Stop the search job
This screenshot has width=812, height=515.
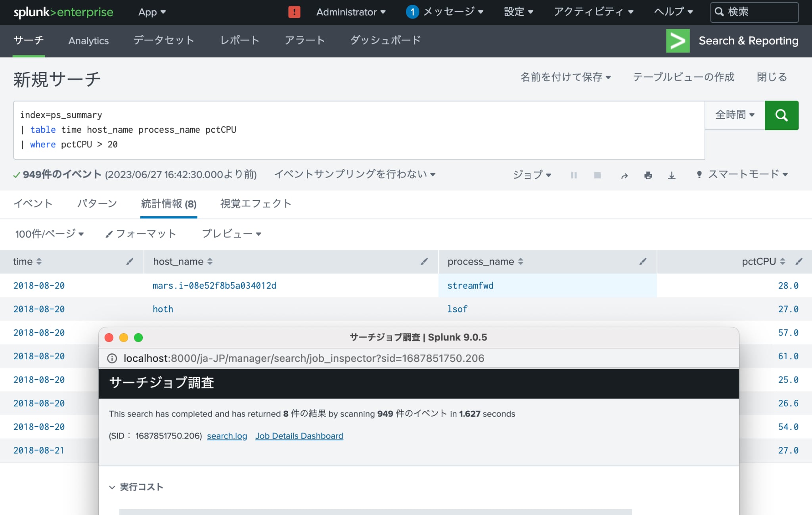point(597,175)
